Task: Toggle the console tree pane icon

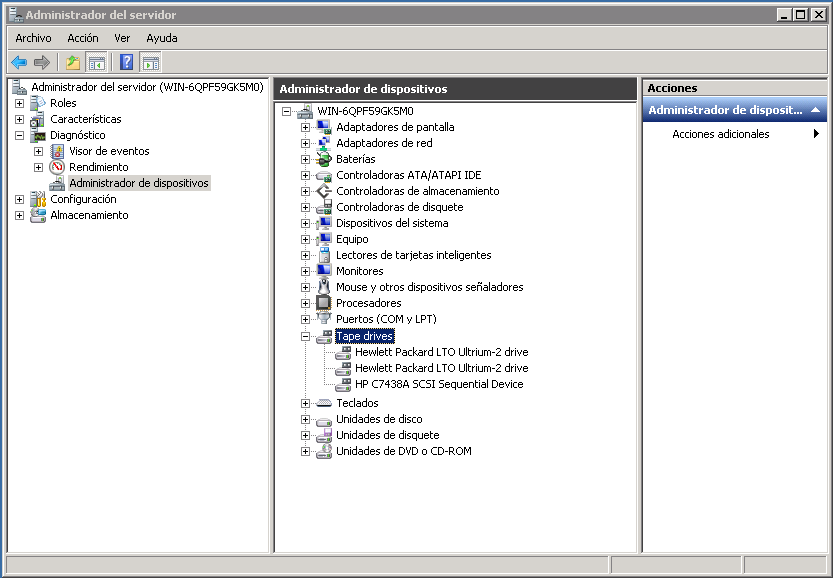Action: [97, 62]
